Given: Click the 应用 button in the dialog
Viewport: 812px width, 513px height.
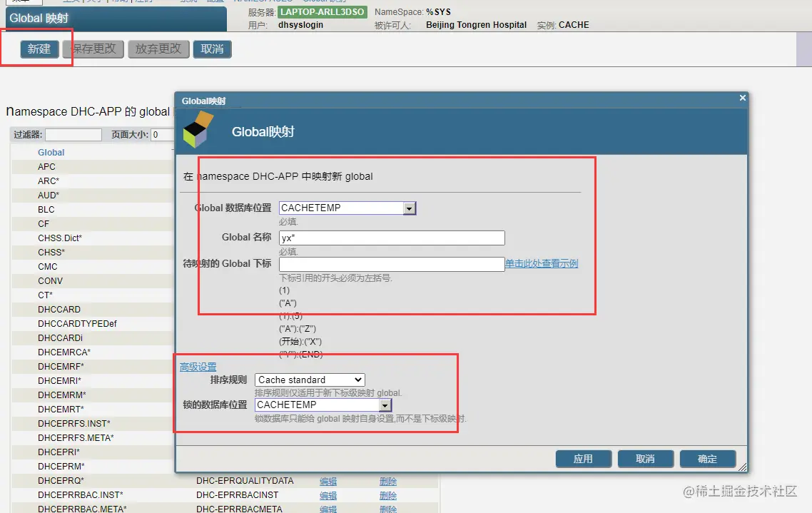Looking at the screenshot, I should [583, 459].
